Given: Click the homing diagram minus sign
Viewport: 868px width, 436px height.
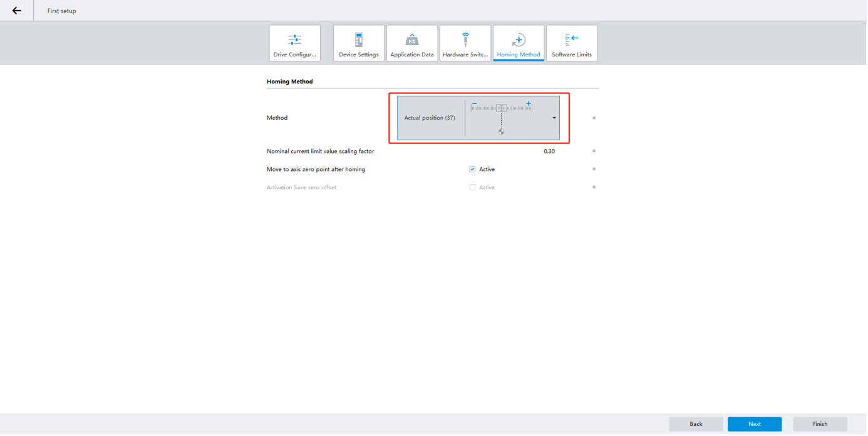Looking at the screenshot, I should (474, 103).
